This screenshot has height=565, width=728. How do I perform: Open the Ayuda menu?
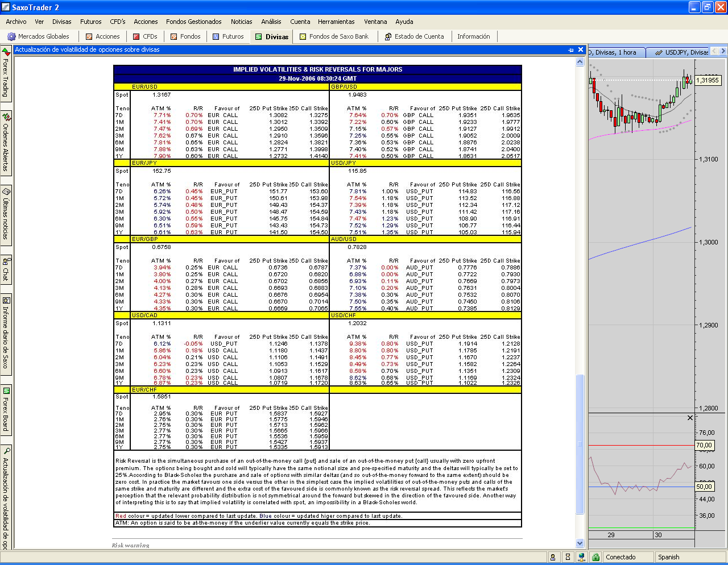coord(404,22)
